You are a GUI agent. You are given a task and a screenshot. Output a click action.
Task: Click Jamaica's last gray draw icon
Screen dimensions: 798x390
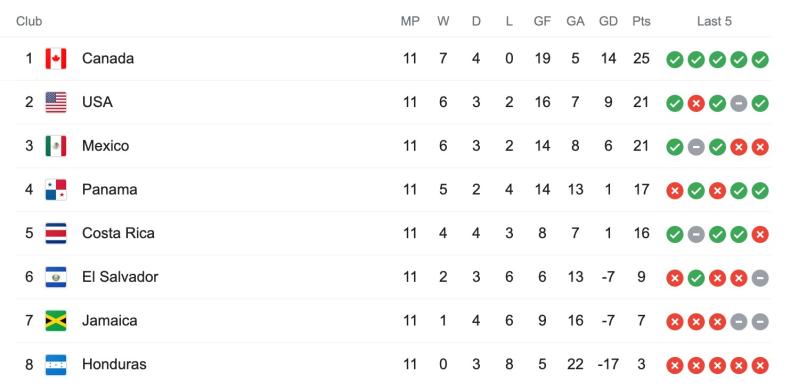pos(760,322)
